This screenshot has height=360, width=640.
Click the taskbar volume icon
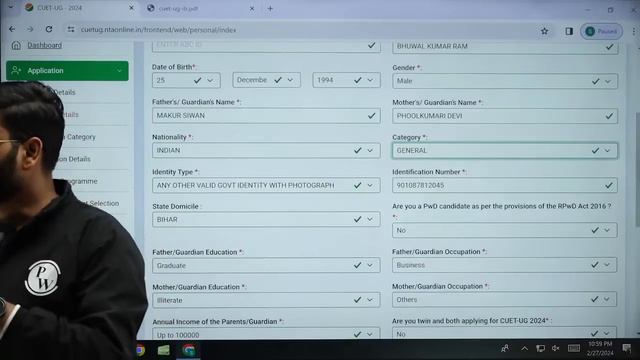pyautogui.click(x=556, y=348)
